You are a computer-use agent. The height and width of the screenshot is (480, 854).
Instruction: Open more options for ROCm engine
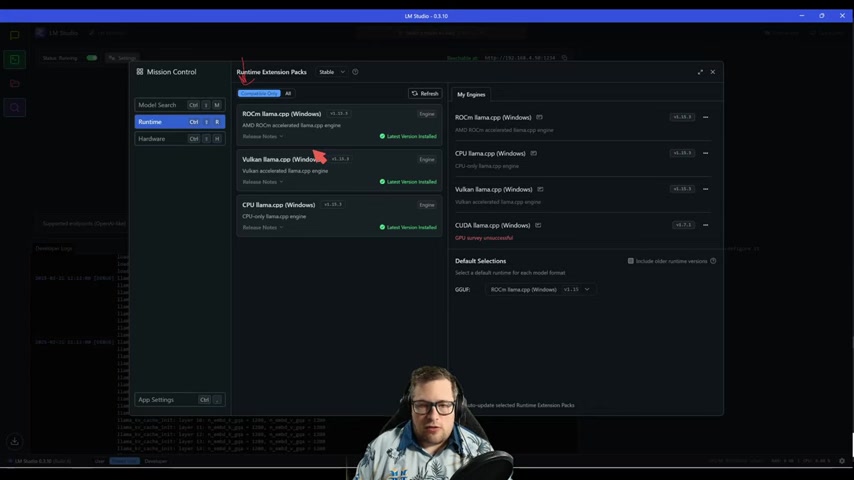coord(705,117)
